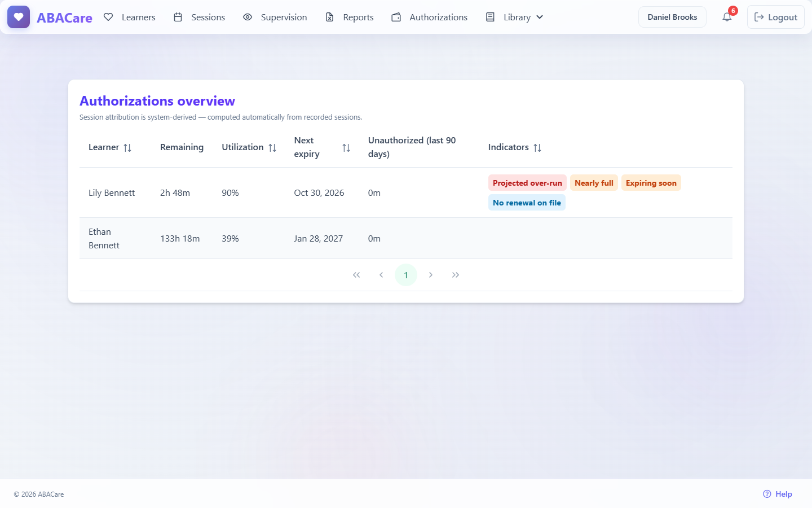Click the Nearly full indicator tag
This screenshot has width=812, height=508.
pos(594,183)
